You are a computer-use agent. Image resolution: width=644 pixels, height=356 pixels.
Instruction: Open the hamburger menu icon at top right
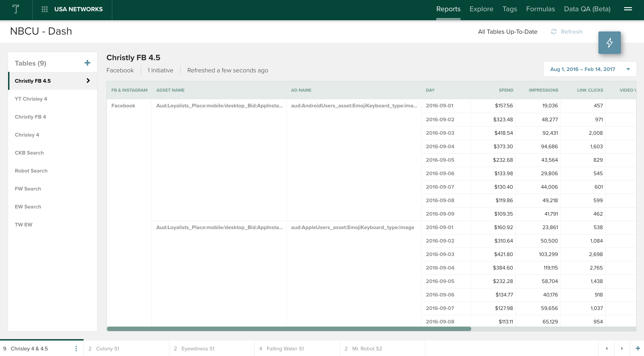click(x=628, y=9)
